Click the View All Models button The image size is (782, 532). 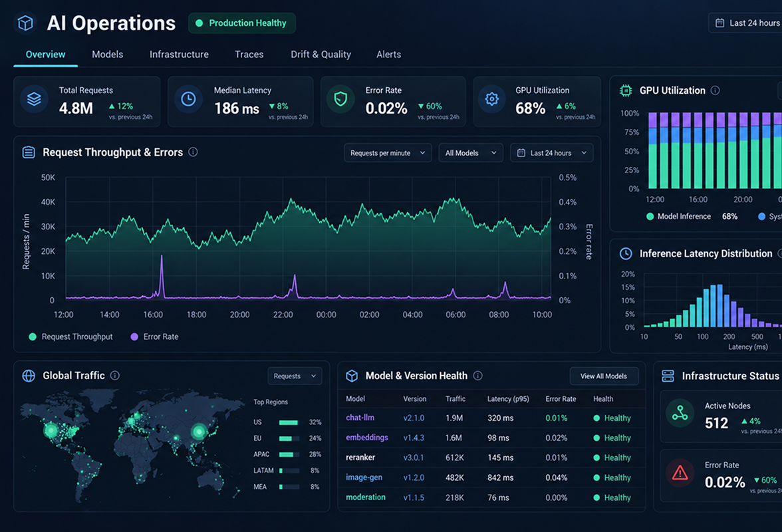coord(604,376)
